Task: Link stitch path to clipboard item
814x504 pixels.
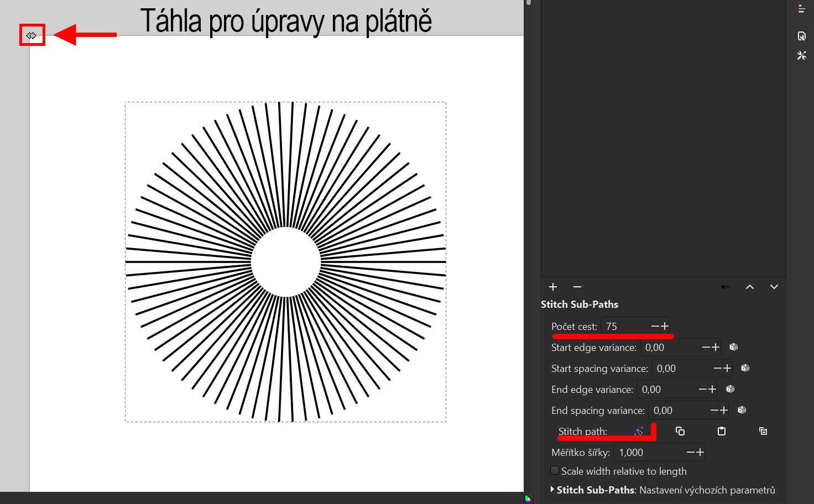Action: point(763,431)
